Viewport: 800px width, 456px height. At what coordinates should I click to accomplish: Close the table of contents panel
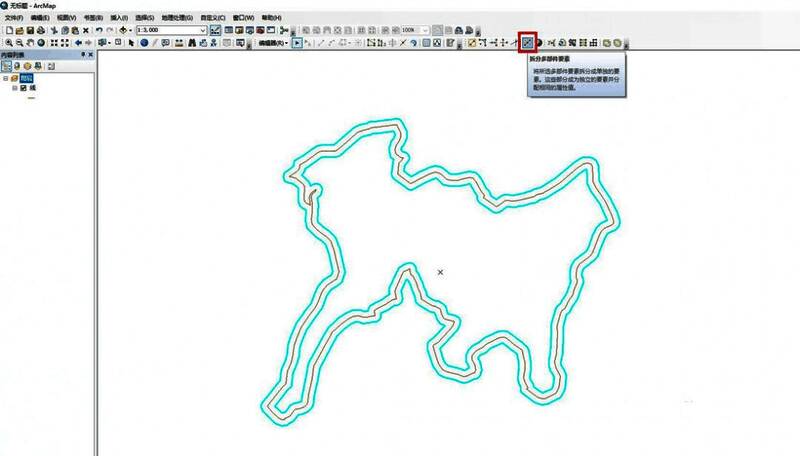point(91,55)
